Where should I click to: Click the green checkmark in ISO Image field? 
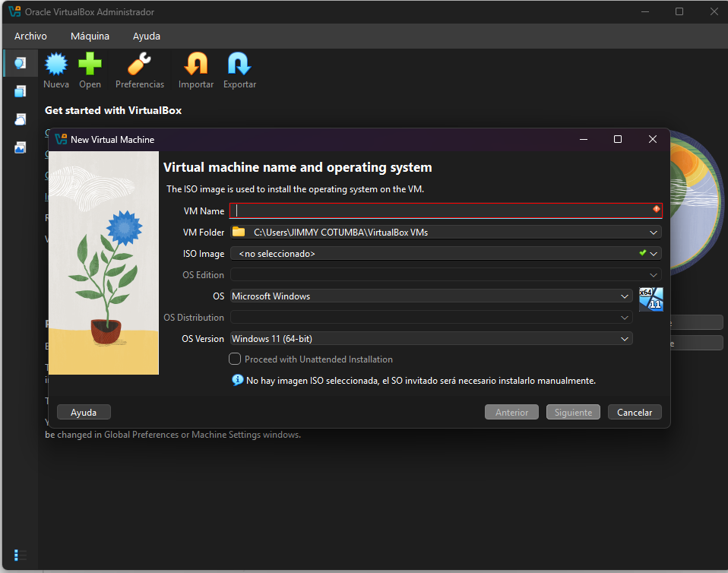click(643, 252)
